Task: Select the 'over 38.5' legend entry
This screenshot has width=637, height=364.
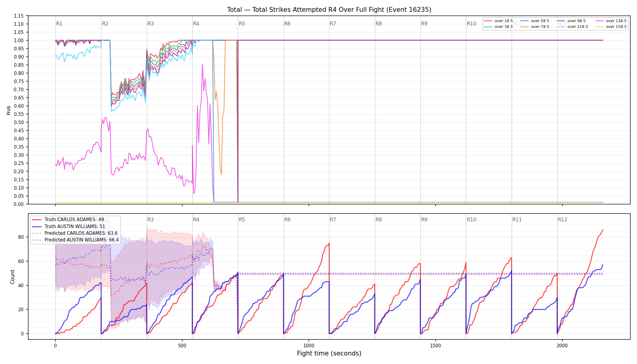Action: [x=498, y=27]
